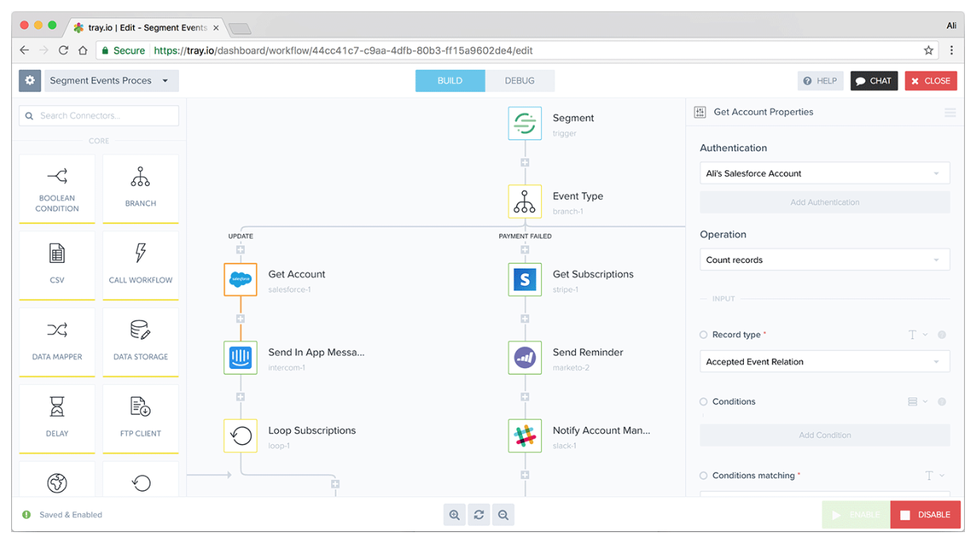Viewport: 980px width, 540px height.
Task: Bookmark page with star icon
Action: [x=929, y=51]
